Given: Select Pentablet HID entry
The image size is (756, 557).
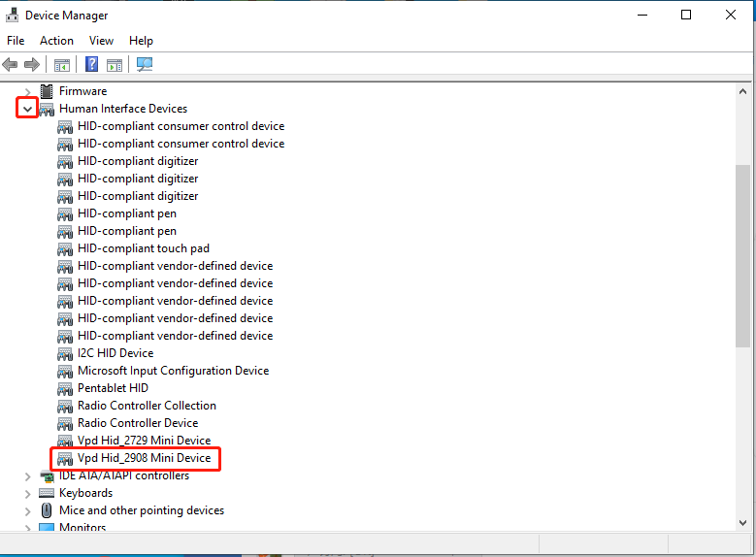Looking at the screenshot, I should 113,388.
